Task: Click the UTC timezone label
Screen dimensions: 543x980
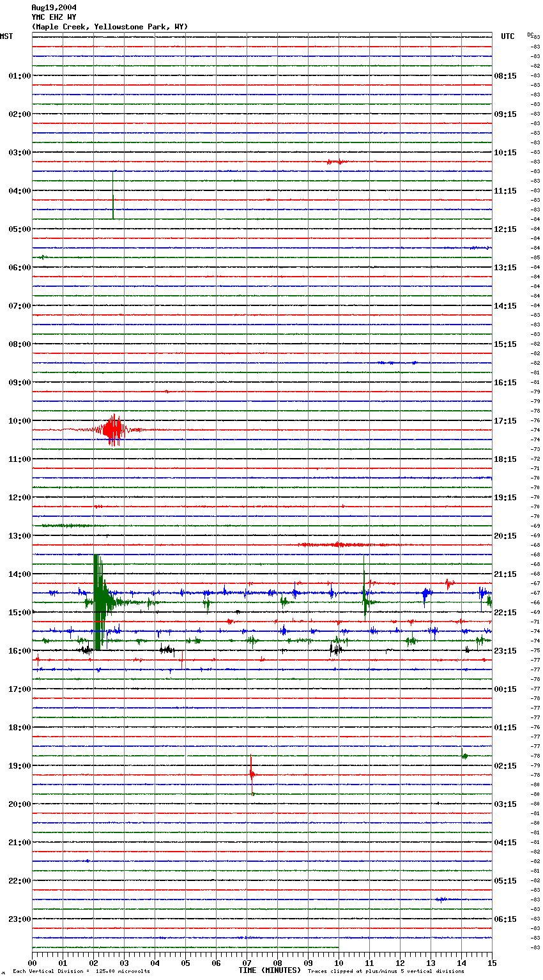Action: 508,36
